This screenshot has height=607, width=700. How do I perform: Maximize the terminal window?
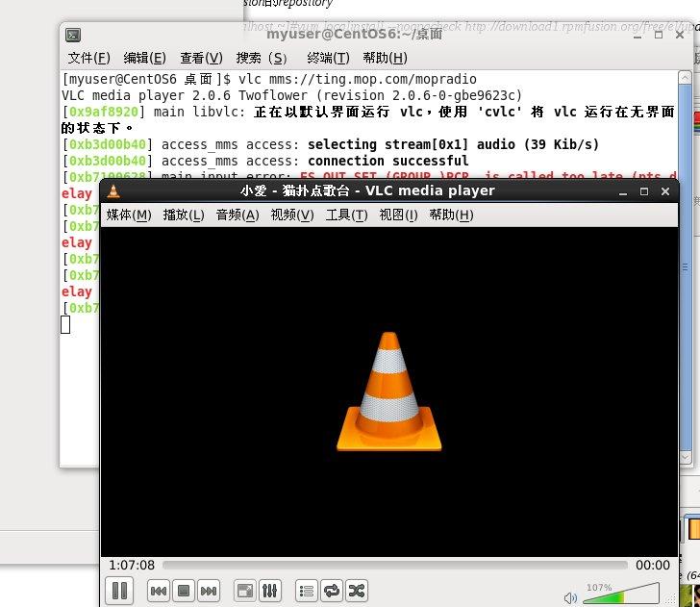659,35
